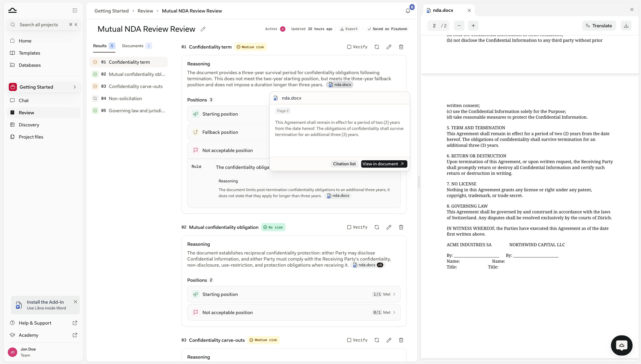Select the Results tab
641x364 pixels.
(104, 46)
